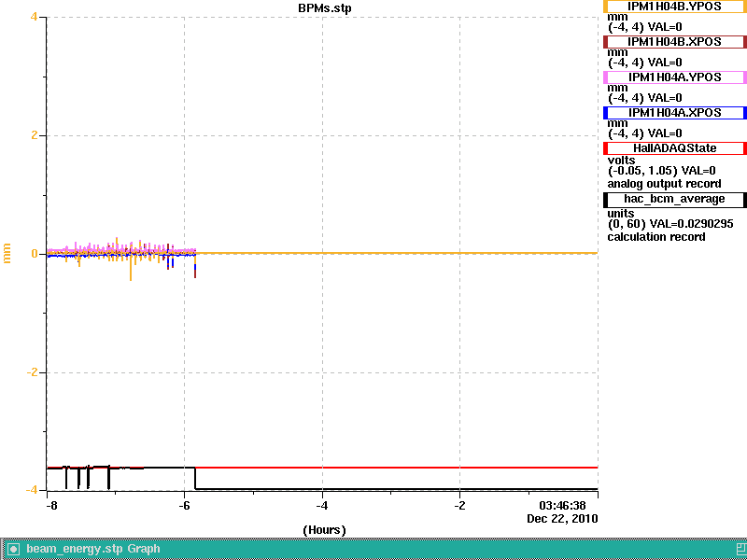Click the calculation record text
Screen dimensions: 747x560
pos(656,237)
